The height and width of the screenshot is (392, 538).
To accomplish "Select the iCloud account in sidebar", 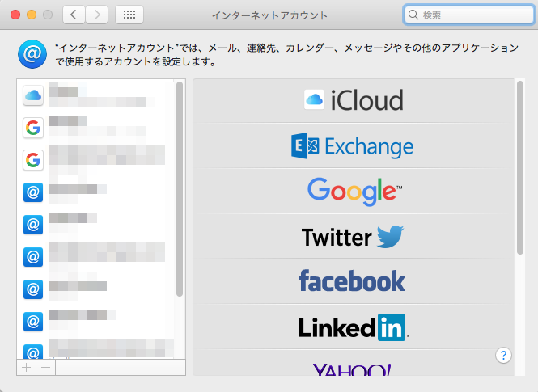I will 97,95.
